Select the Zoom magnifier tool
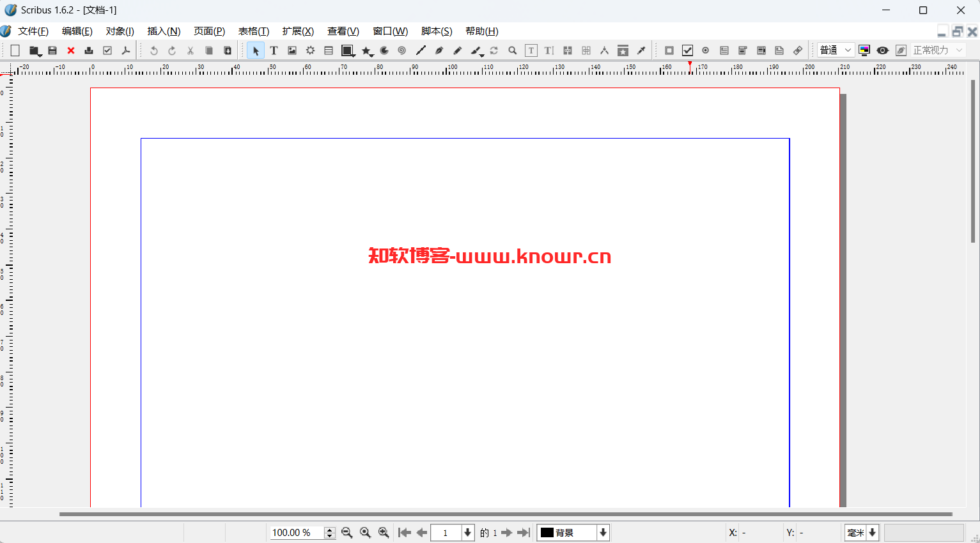The height and width of the screenshot is (543, 980). point(513,50)
